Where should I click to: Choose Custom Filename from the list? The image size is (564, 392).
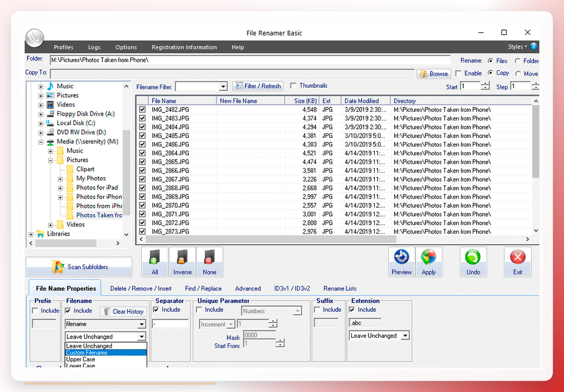pos(106,352)
